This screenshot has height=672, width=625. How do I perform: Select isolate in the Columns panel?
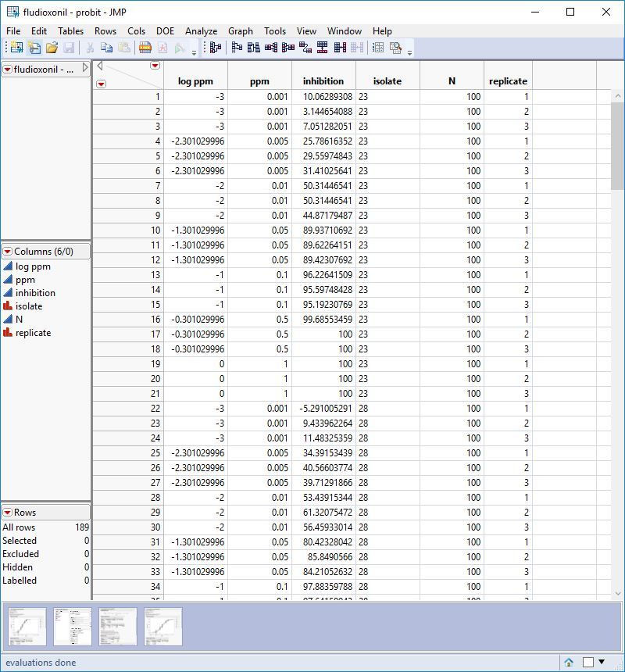point(29,306)
